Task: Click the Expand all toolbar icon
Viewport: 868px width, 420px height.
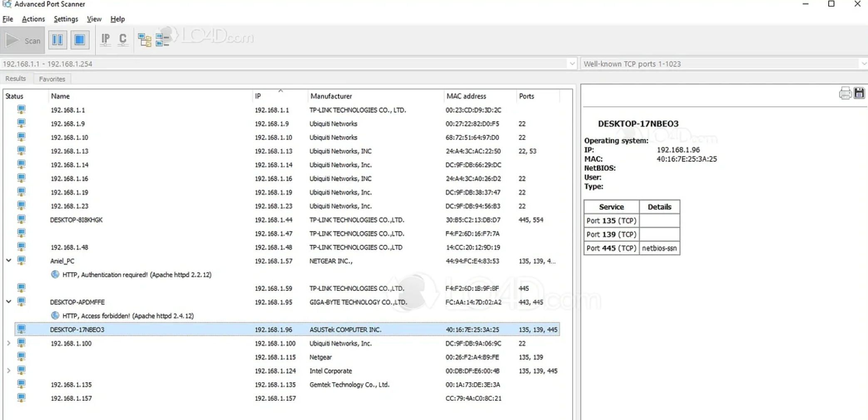Action: tap(144, 40)
